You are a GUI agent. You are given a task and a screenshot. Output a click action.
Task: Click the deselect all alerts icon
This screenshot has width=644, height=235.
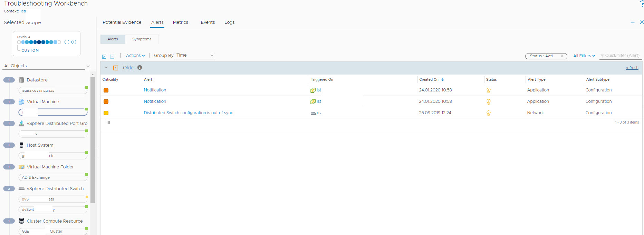[105, 56]
